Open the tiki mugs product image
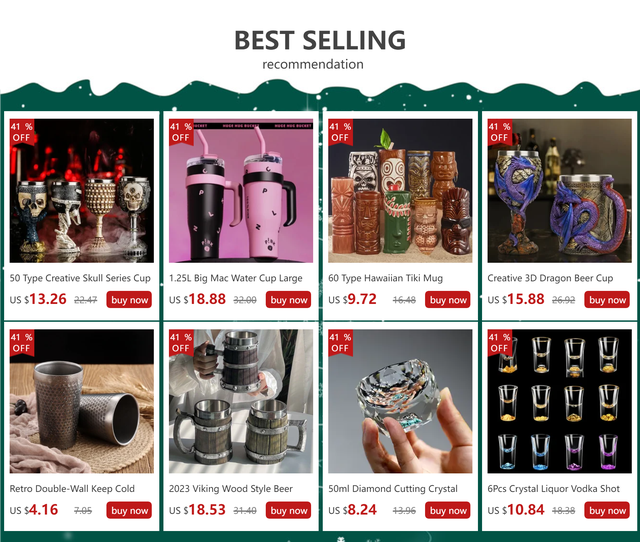This screenshot has height=542, width=640. coord(400,191)
